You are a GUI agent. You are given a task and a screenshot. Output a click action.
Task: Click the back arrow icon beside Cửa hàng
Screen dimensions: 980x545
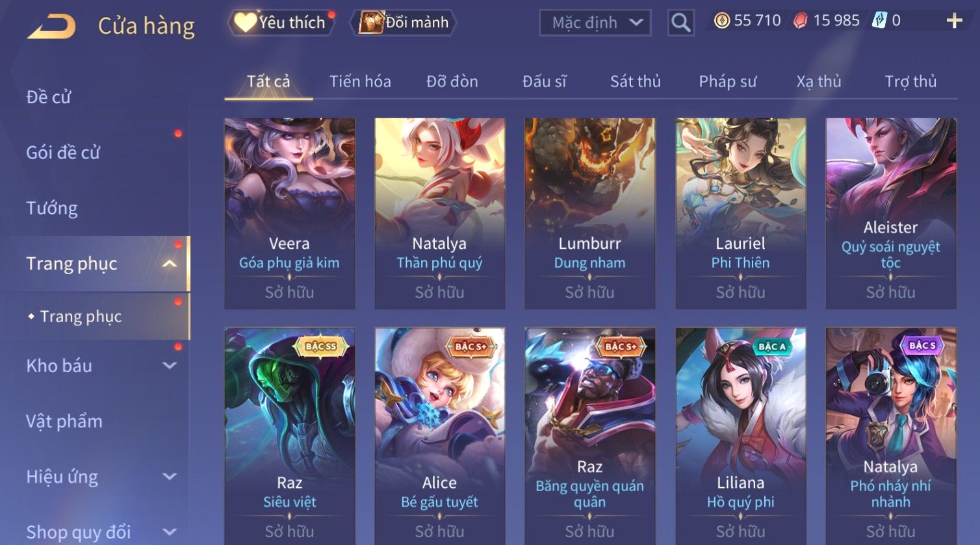click(51, 27)
